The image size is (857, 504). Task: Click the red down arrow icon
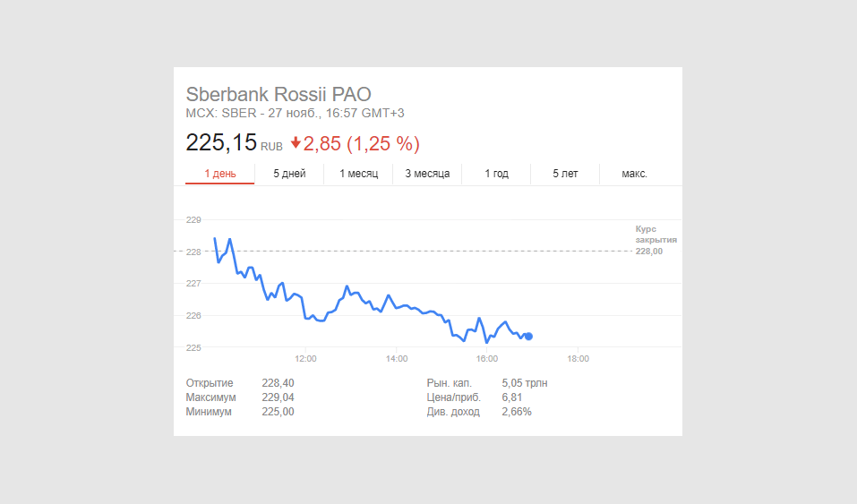(296, 143)
